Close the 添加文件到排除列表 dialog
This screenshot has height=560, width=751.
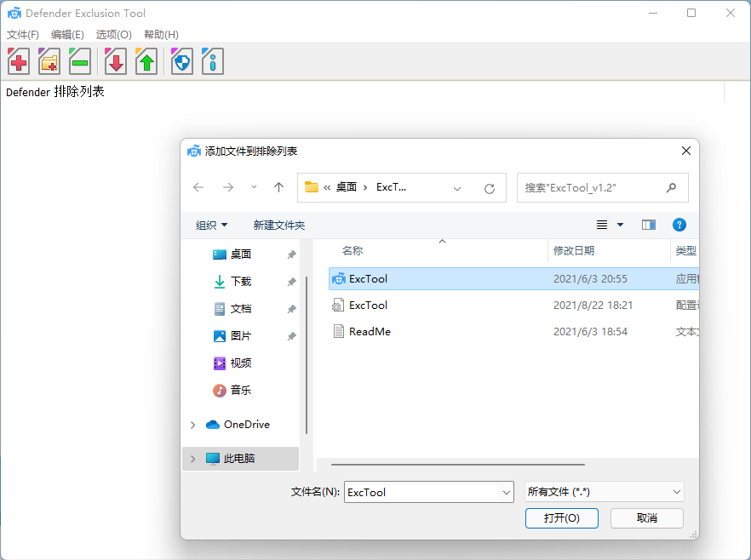pyautogui.click(x=686, y=151)
